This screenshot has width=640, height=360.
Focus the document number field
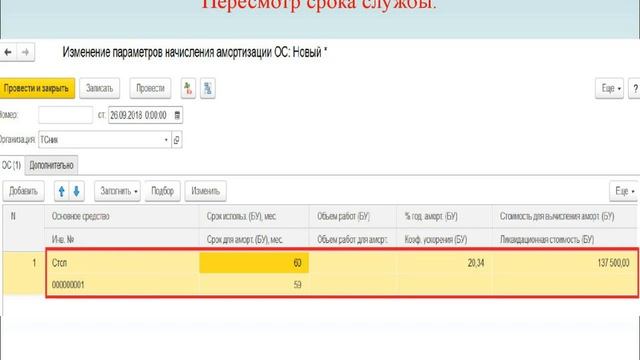66,115
